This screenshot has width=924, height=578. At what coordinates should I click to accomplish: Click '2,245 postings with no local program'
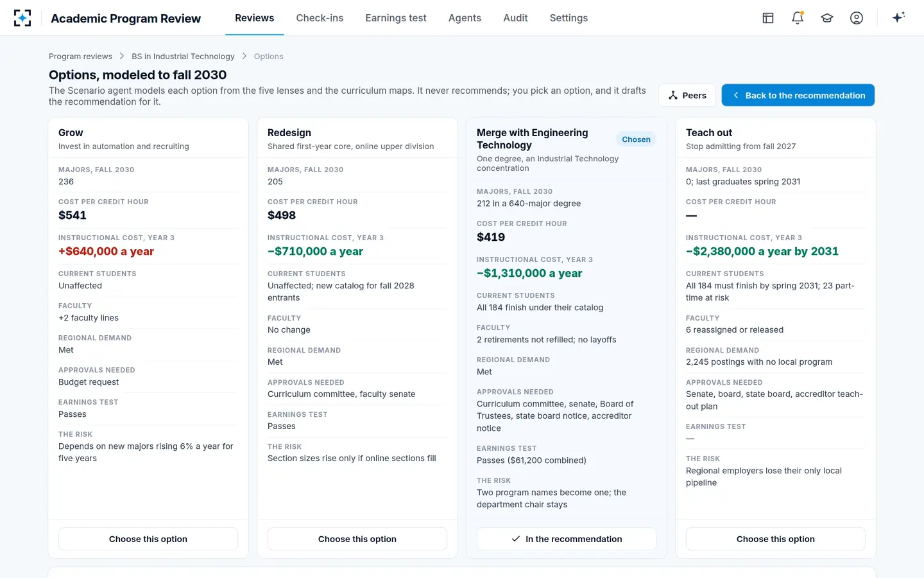[x=759, y=362]
